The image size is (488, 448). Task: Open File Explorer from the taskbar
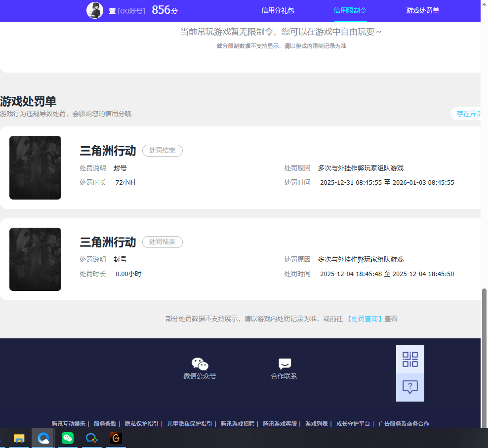pyautogui.click(x=19, y=438)
